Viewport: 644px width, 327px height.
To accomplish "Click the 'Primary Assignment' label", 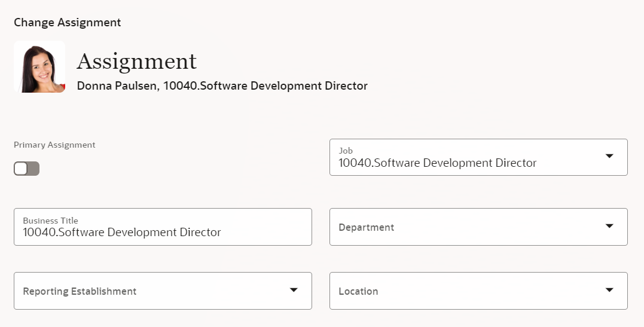I will pos(54,145).
